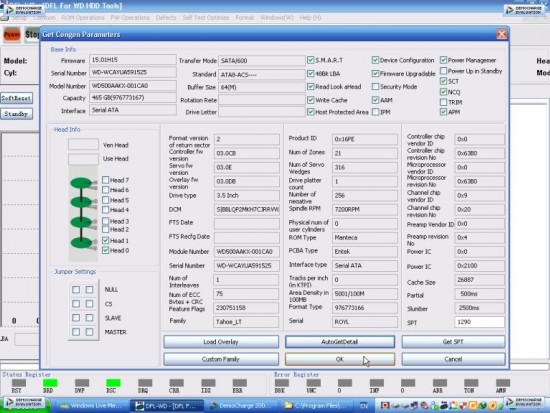550x413 pixels.
Task: Toggle the S.M.A.R.T checkbox
Action: (310, 60)
